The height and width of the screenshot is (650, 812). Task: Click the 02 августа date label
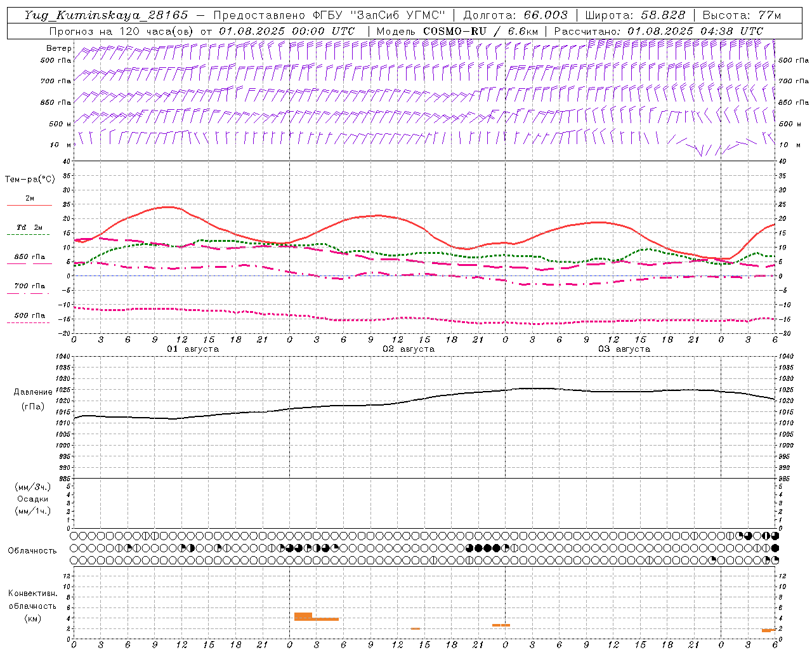point(409,349)
